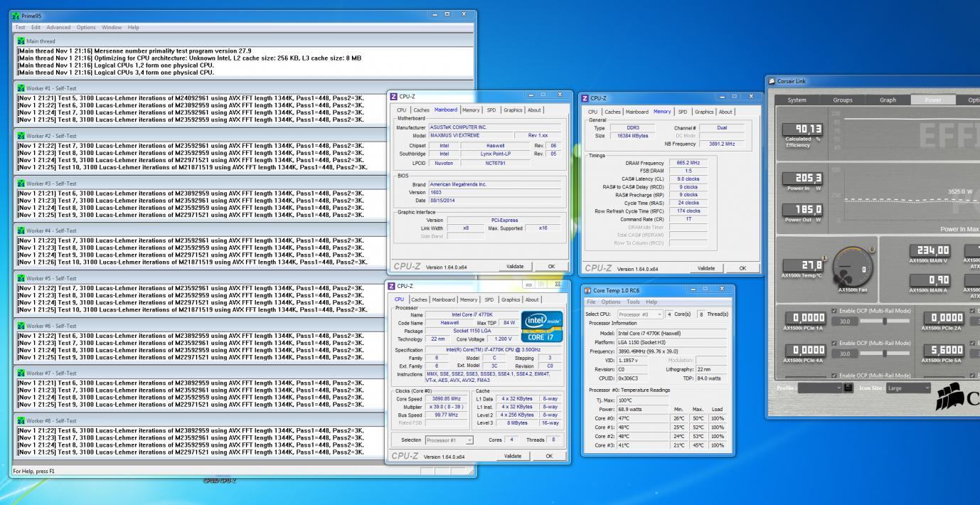Click OK in CPU-Z Memory window
980x505 pixels.
[x=743, y=268]
